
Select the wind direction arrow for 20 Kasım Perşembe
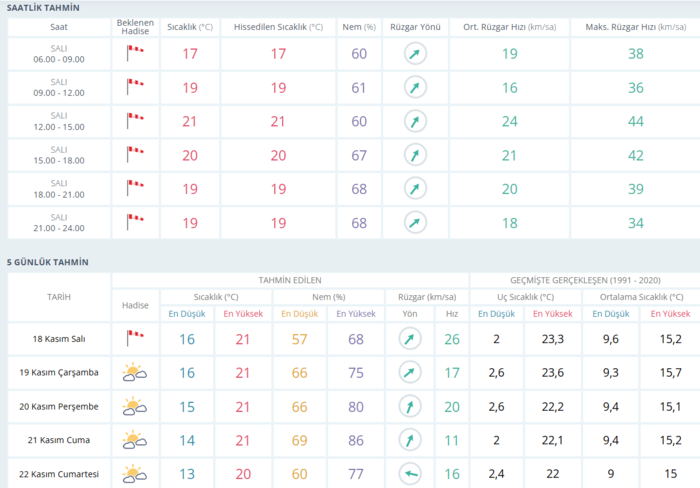point(411,406)
